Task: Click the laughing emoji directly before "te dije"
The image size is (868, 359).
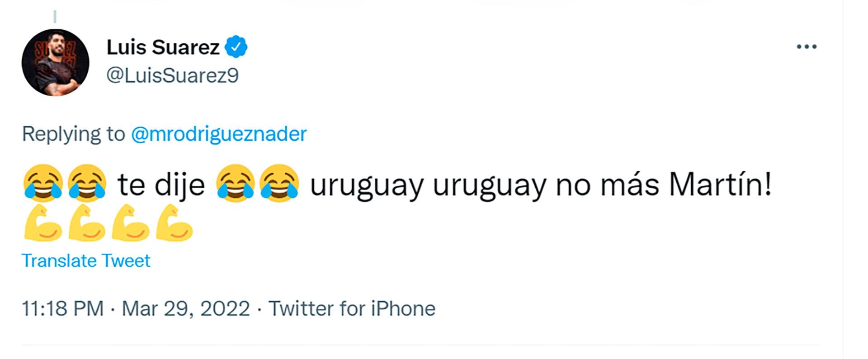Action: tap(87, 183)
